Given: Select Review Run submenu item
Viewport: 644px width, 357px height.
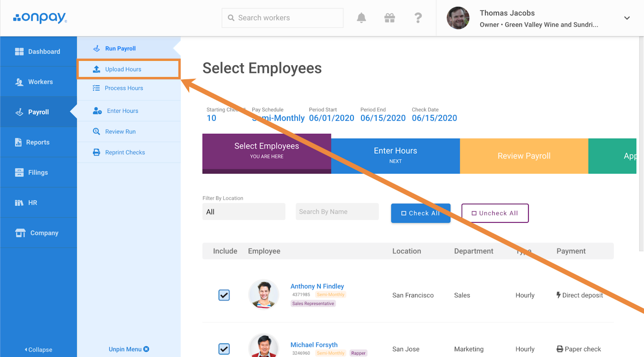Looking at the screenshot, I should 129,131.
